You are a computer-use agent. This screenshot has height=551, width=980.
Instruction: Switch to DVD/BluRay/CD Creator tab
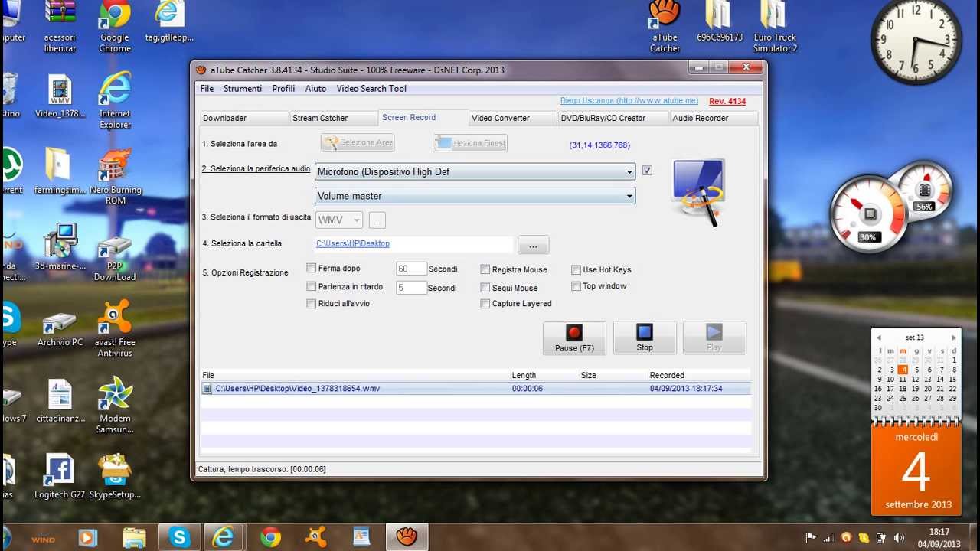(612, 118)
